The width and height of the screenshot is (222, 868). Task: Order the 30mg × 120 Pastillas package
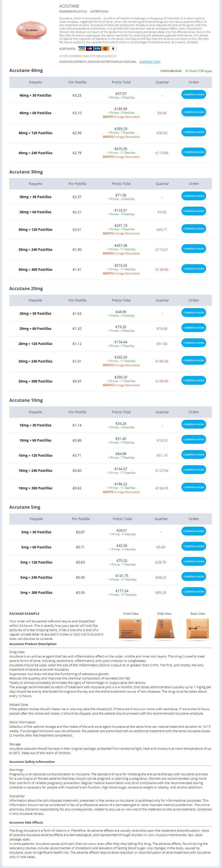pos(194,229)
